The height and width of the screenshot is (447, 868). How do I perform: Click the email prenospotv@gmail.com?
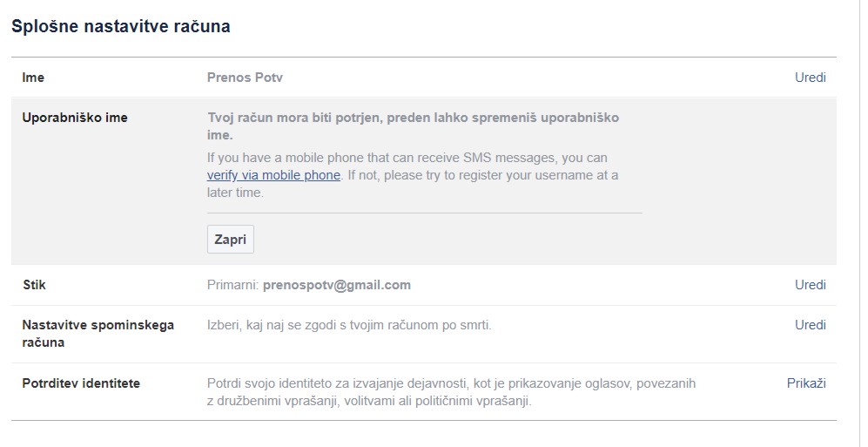pyautogui.click(x=336, y=285)
